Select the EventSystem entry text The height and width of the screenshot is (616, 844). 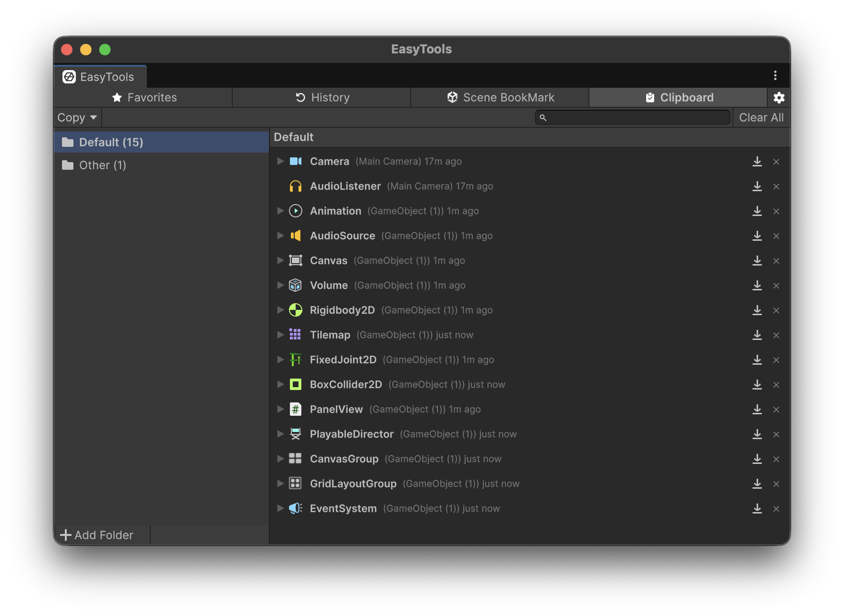coord(343,508)
